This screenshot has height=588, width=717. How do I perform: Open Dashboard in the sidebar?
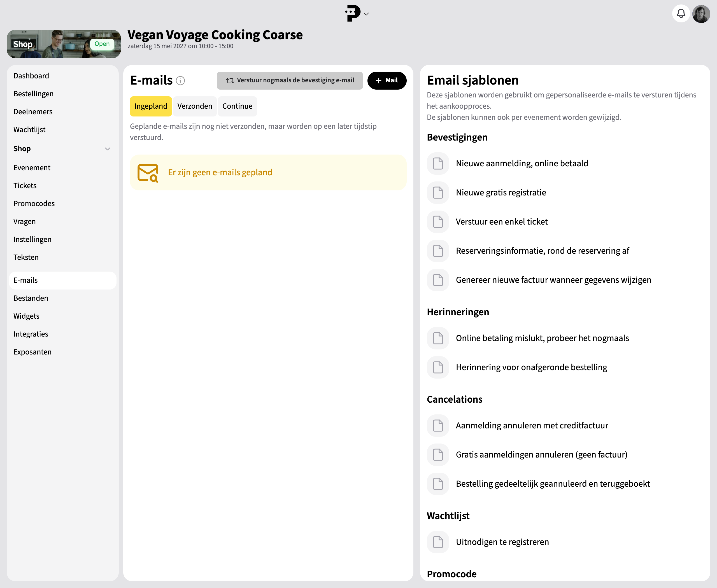[x=63, y=76]
